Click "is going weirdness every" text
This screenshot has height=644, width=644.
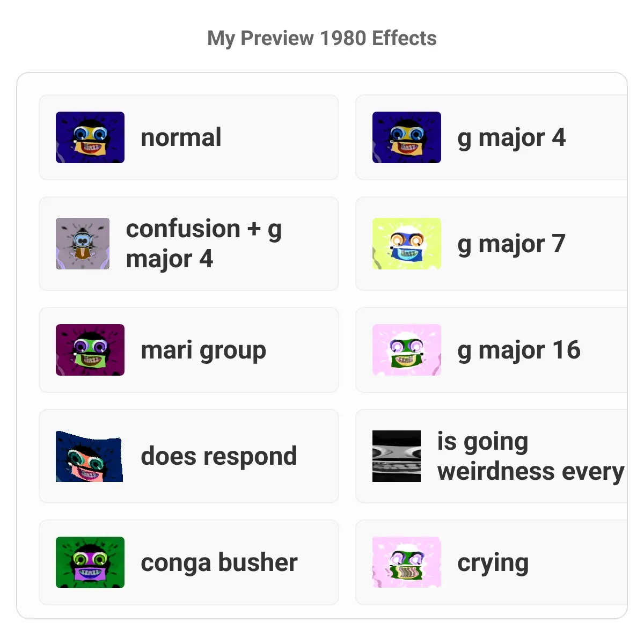[531, 457]
